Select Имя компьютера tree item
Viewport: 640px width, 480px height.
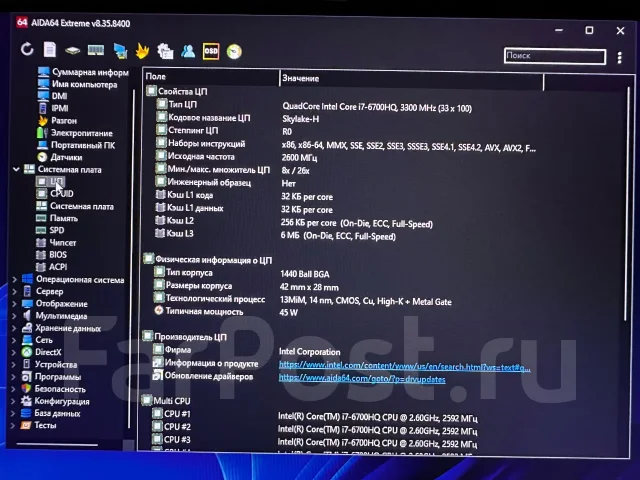78,84
